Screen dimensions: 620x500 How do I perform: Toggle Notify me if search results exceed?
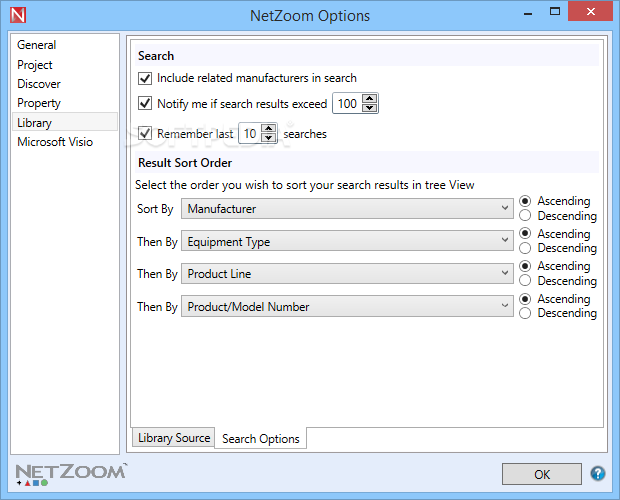point(145,104)
